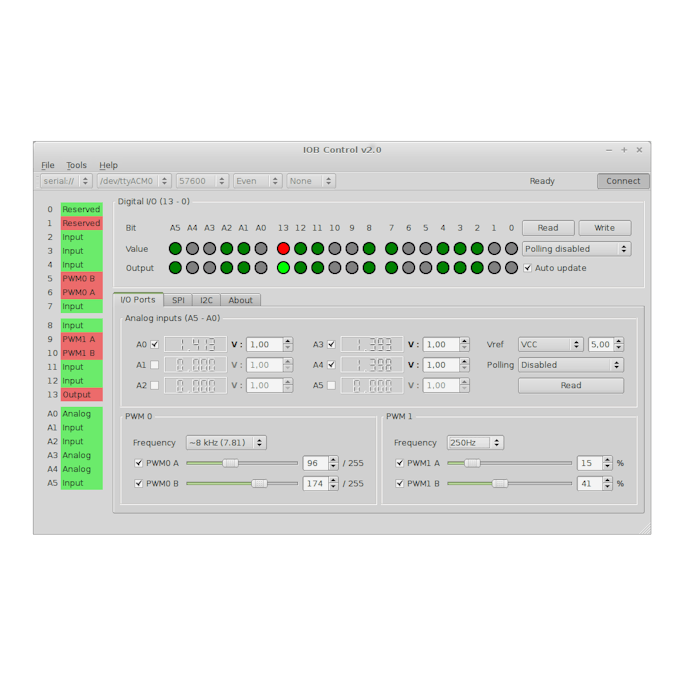675x675 pixels.
Task: Toggle Output LED for bit 13
Action: tap(283, 268)
